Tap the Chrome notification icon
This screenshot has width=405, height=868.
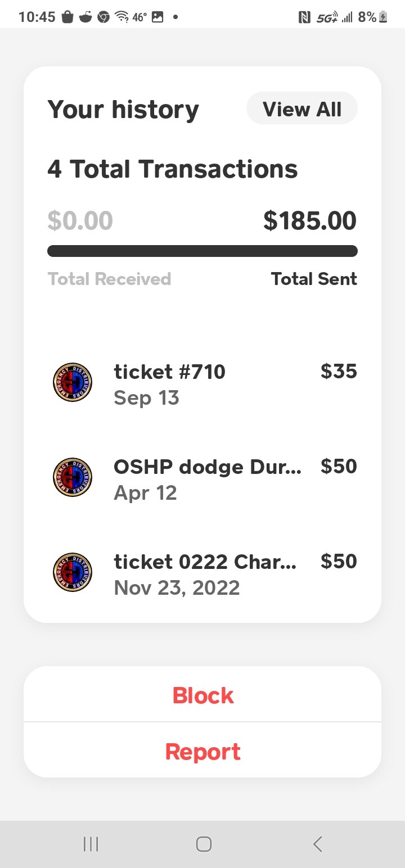103,17
